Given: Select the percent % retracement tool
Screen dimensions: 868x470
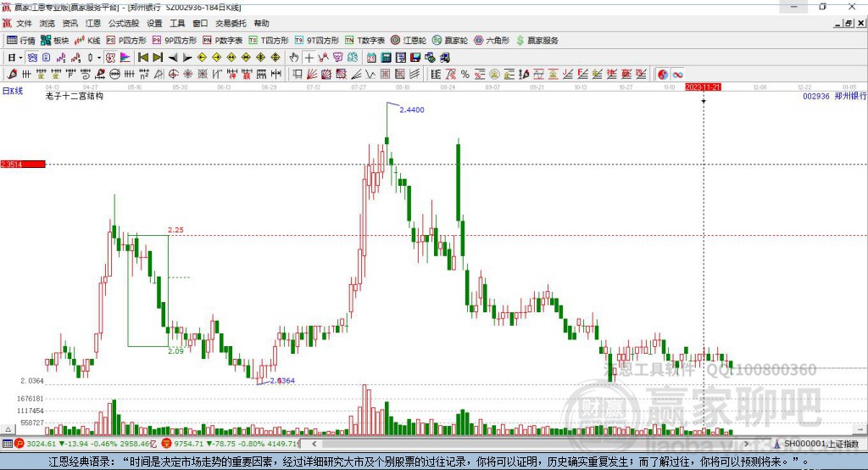Looking at the screenshot, I should click(x=465, y=75).
